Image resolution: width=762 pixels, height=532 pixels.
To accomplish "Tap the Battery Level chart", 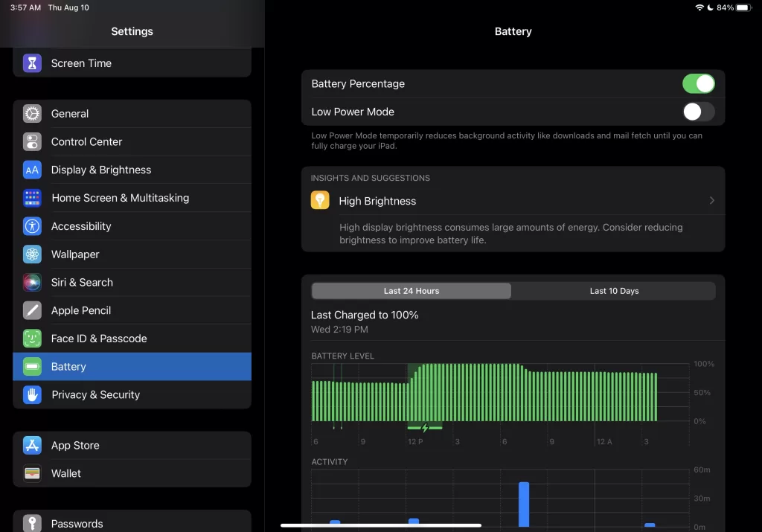I will pyautogui.click(x=500, y=393).
